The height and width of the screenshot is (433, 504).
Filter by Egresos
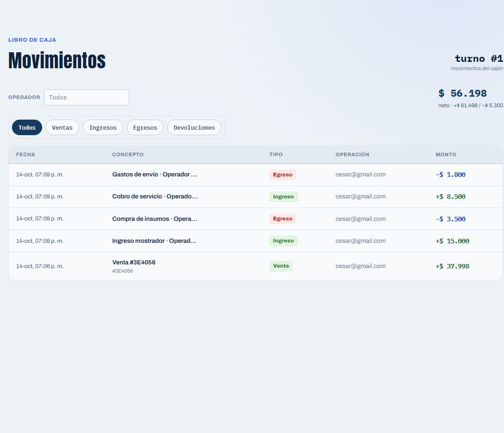tap(145, 128)
